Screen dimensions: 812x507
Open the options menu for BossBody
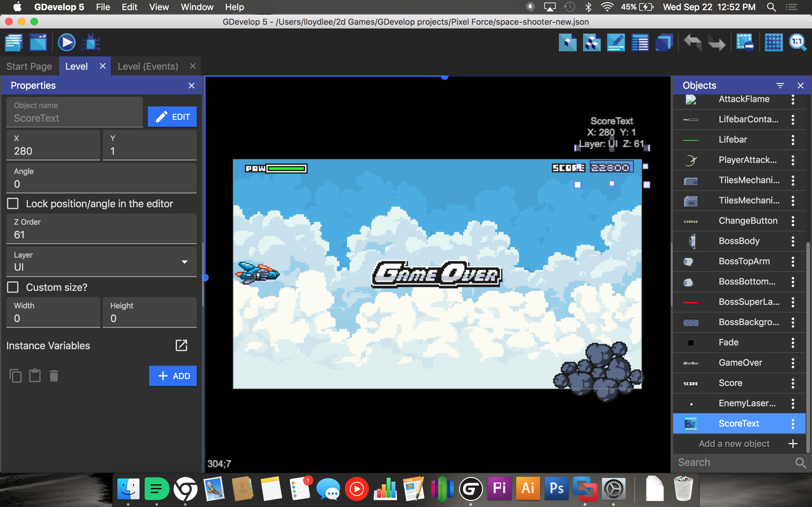point(793,241)
